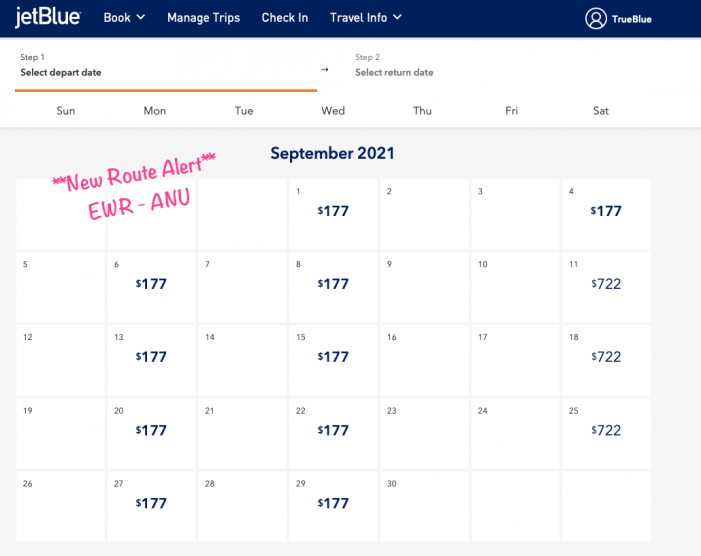Select the Step 1 depart date tab

pyautogui.click(x=165, y=65)
